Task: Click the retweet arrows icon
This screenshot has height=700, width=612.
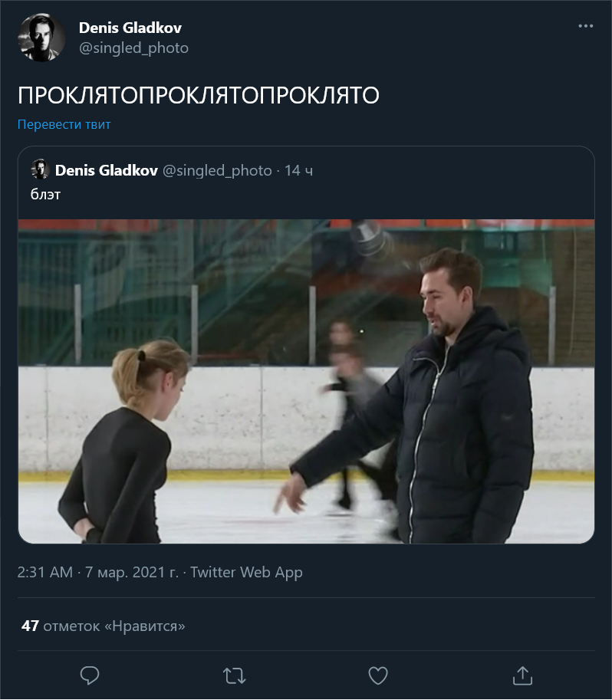Action: (234, 676)
